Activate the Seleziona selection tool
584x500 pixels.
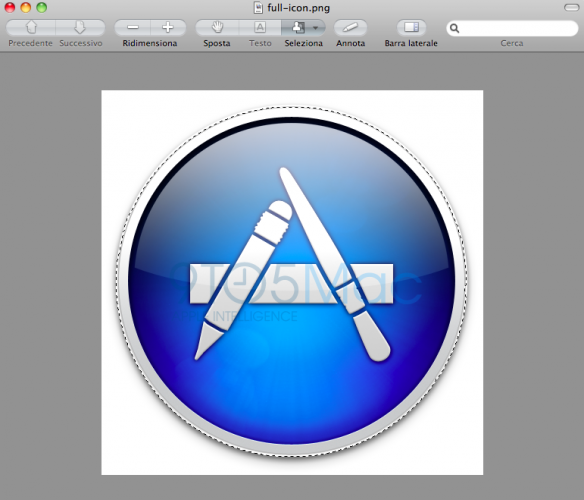tap(297, 28)
